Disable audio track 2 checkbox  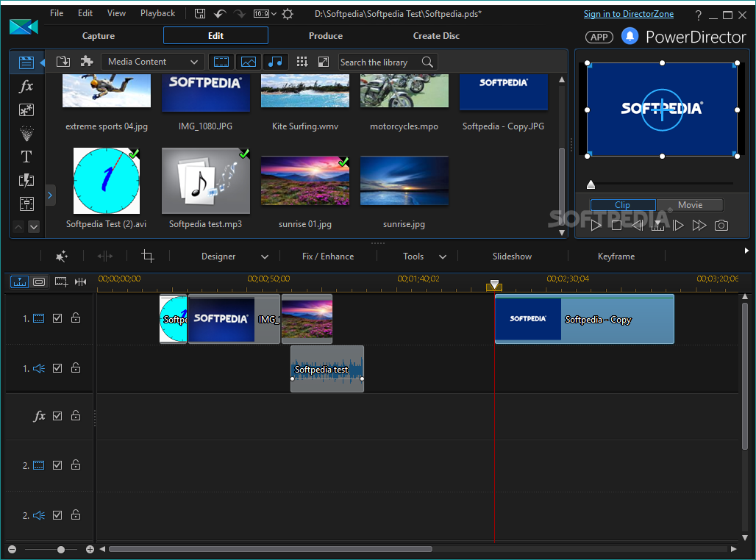click(57, 515)
